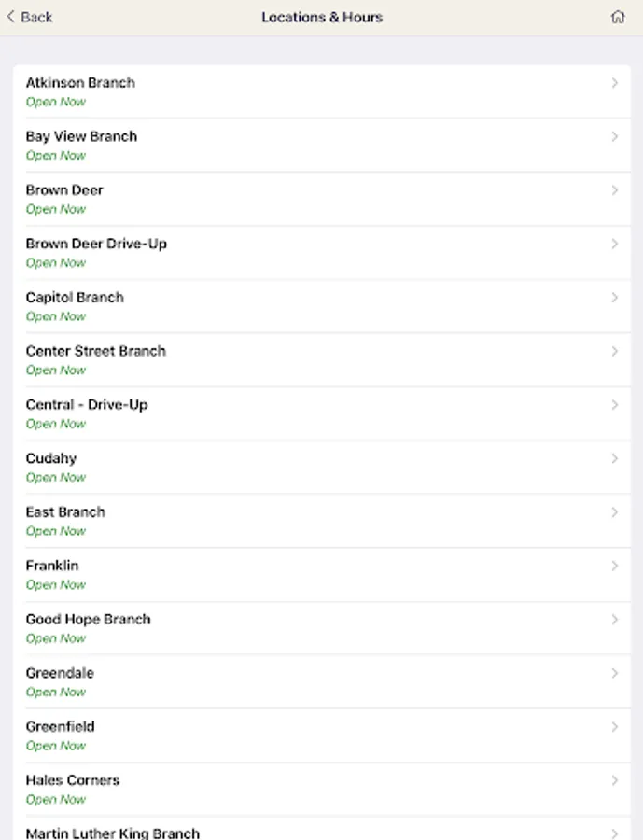This screenshot has height=840, width=643.
Task: Click chevron next to Brown Deer
Action: click(615, 190)
